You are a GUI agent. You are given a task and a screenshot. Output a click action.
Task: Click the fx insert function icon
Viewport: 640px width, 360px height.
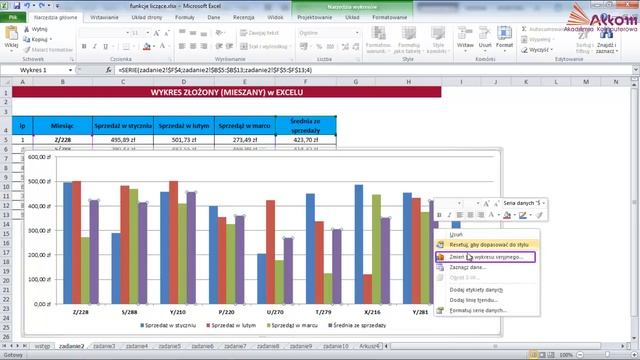(x=109, y=70)
